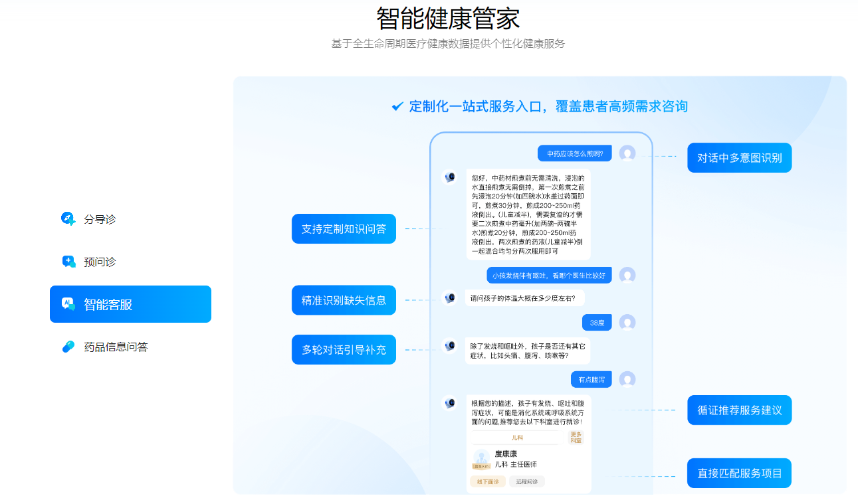
Task: Click the 多轮对话引导补充 button
Action: click(344, 349)
